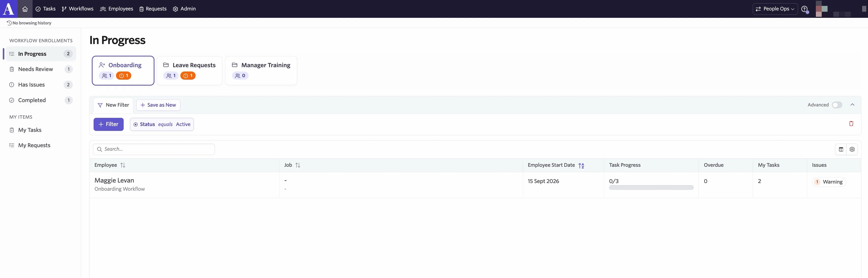The width and height of the screenshot is (868, 278).
Task: Select the Onboarding workflow card
Action: click(x=123, y=71)
